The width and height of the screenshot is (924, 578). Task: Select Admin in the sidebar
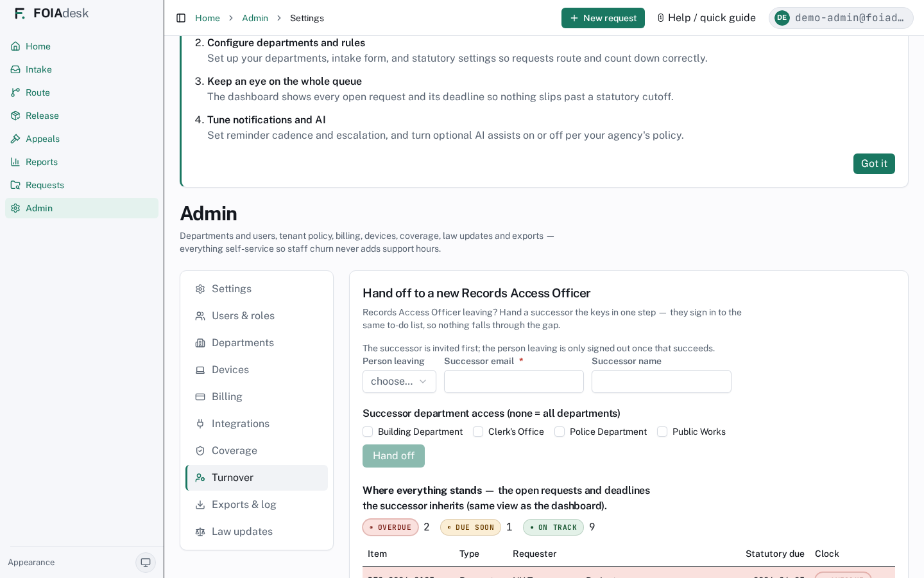81,208
